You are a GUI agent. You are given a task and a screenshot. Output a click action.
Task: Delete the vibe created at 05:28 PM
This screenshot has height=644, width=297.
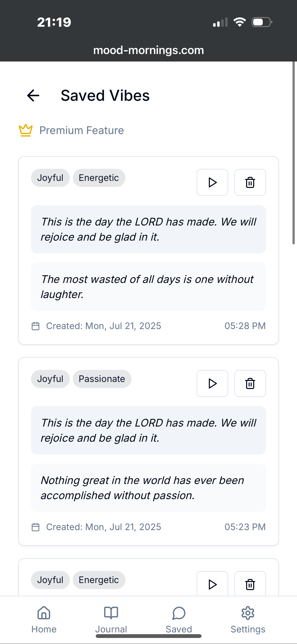250,182
